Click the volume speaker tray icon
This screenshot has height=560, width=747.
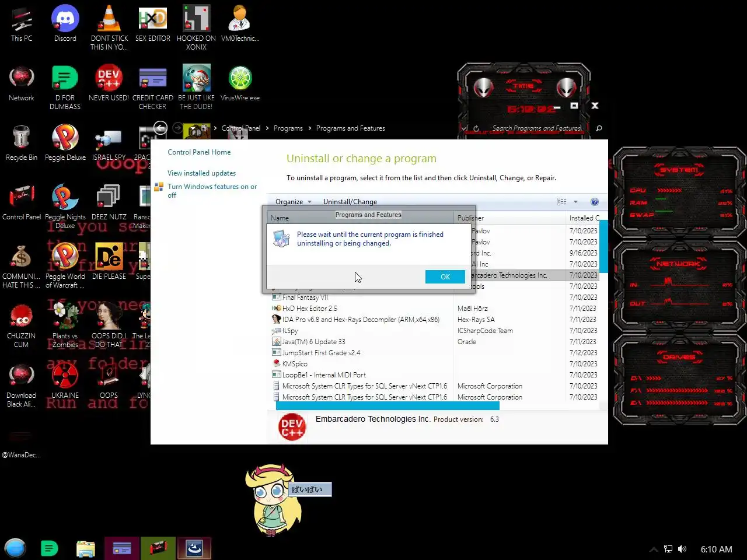coord(682,549)
